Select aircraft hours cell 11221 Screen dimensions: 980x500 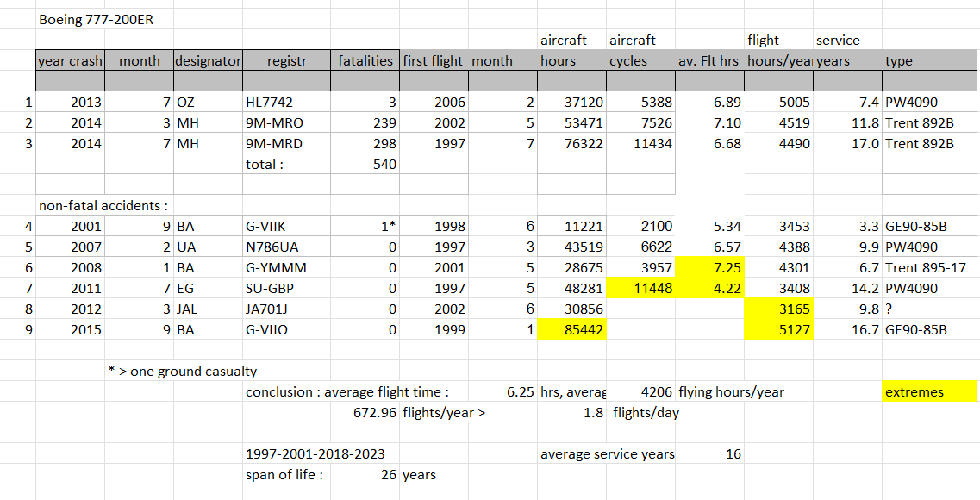point(571,226)
